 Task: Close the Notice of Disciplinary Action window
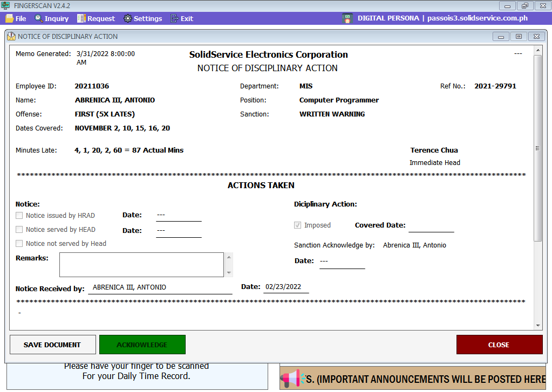(x=536, y=36)
